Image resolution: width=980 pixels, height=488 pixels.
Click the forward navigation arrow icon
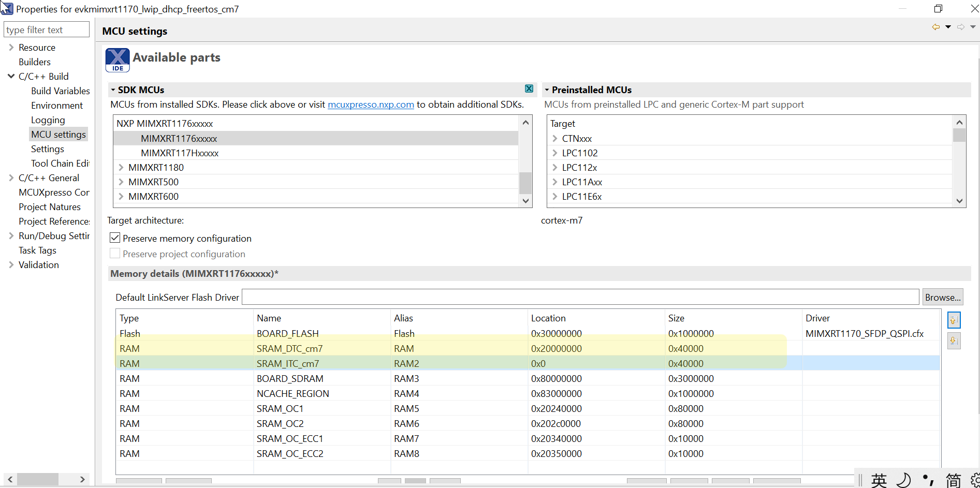(961, 27)
